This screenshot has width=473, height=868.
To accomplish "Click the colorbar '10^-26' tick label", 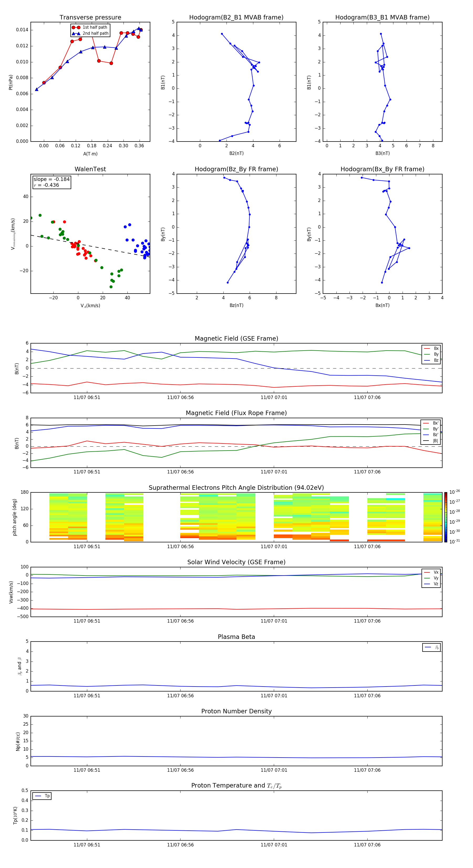I will pyautogui.click(x=455, y=492).
